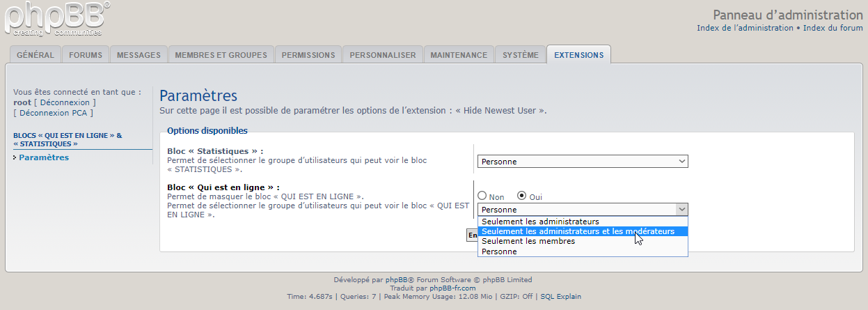Switch to the Maintenance tab
The image size is (868, 310).
click(x=458, y=55)
